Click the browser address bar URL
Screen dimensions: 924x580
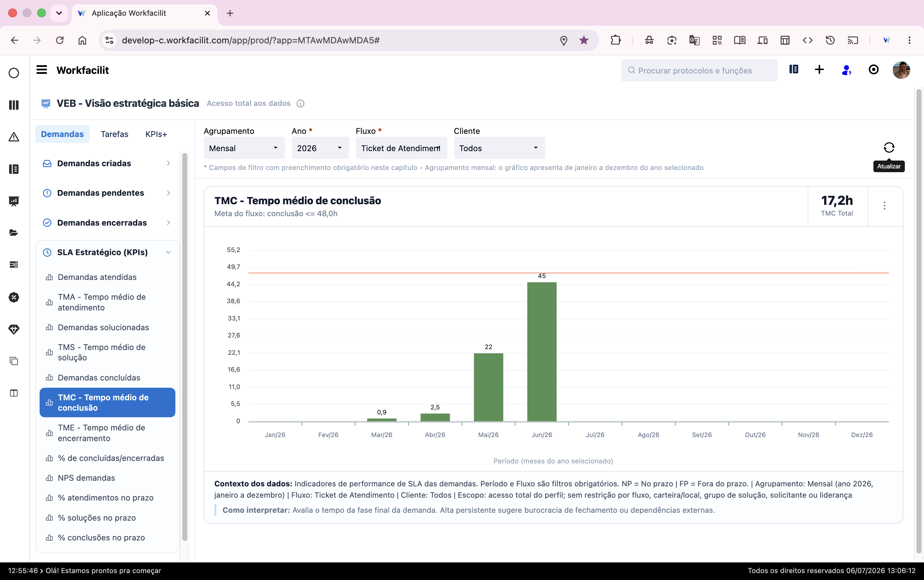(x=250, y=40)
